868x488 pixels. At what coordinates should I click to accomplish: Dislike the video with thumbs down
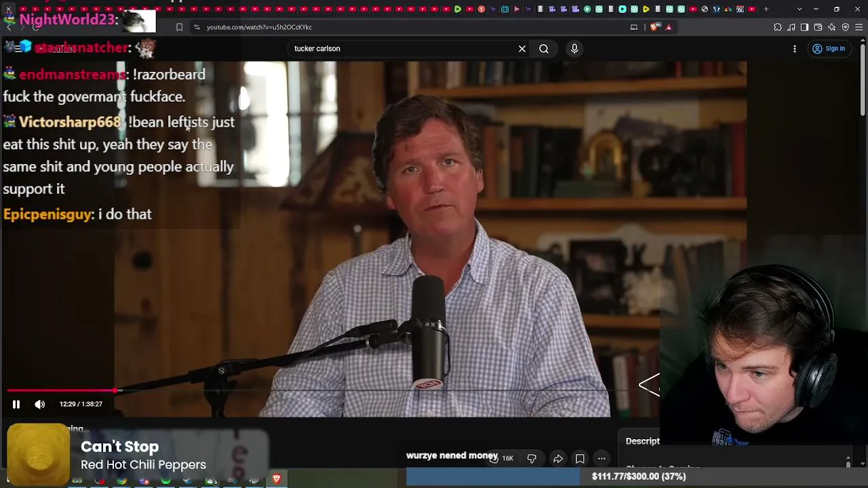(x=532, y=458)
